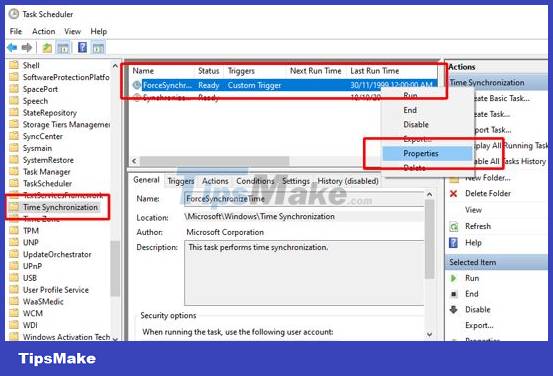Click the WDI folder icon

click(14, 325)
